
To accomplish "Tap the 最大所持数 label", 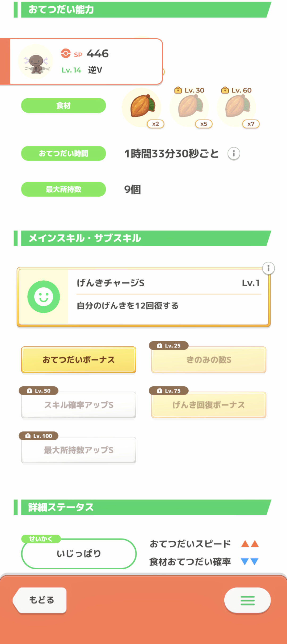I will coord(64,189).
